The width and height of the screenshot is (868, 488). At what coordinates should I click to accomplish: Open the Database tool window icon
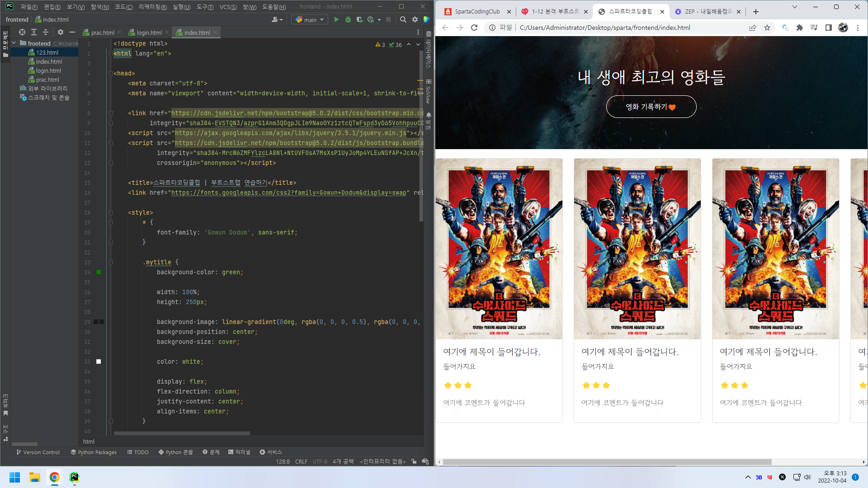point(429,34)
